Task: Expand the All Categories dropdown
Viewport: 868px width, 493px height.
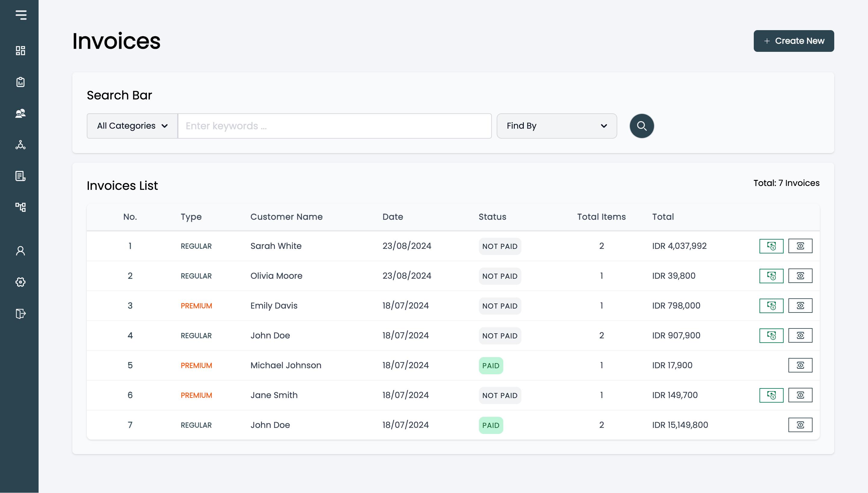Action: 132,126
